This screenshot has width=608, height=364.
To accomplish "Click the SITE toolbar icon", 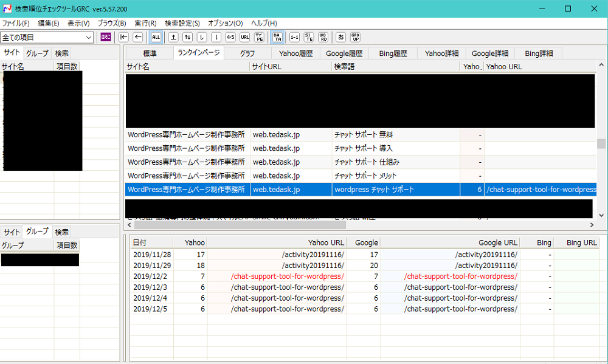I will coord(309,37).
